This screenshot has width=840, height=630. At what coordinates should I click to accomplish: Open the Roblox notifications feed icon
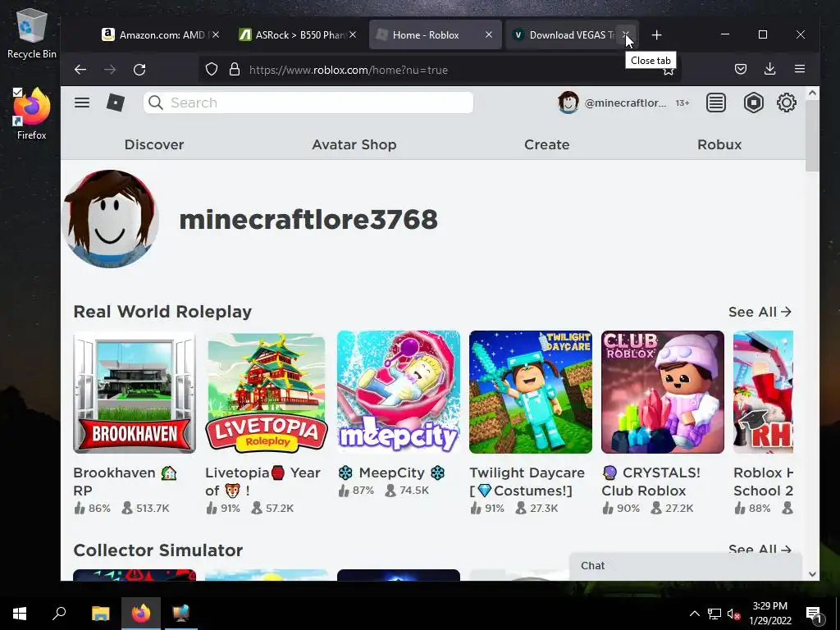[x=715, y=103]
